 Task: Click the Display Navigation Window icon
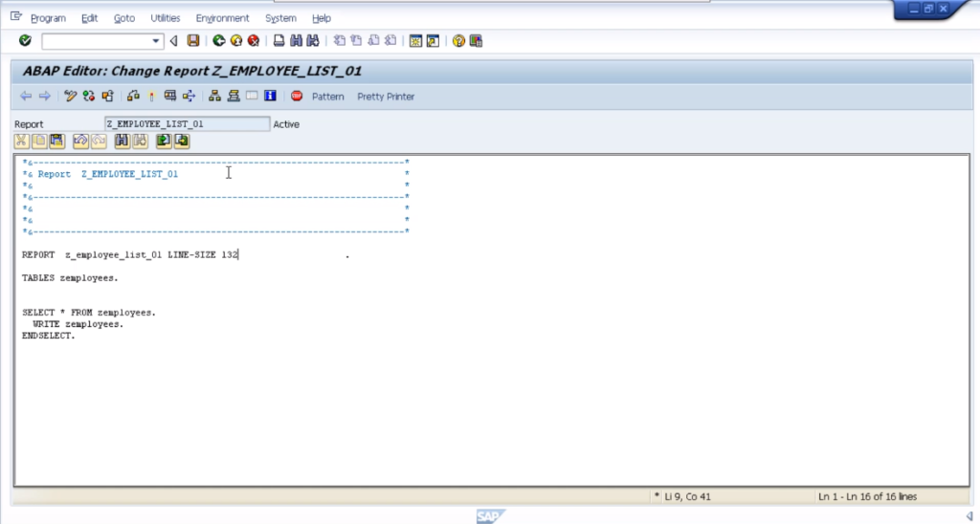coord(234,97)
